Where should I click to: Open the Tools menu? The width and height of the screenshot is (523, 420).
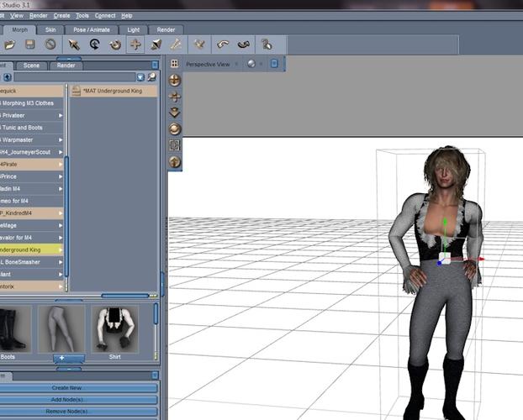[x=82, y=16]
